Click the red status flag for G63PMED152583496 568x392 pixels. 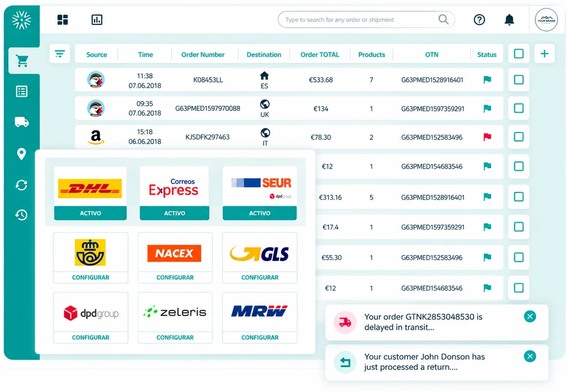[x=487, y=137]
